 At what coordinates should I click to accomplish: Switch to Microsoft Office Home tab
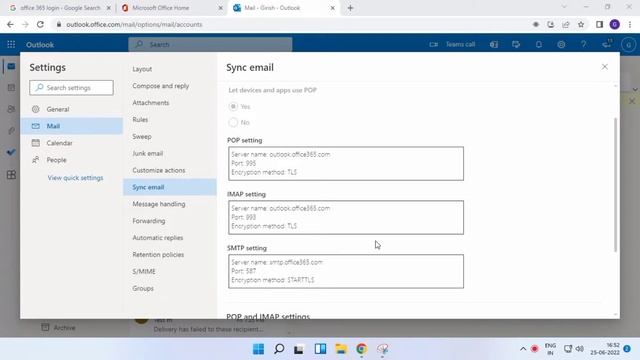click(x=171, y=8)
